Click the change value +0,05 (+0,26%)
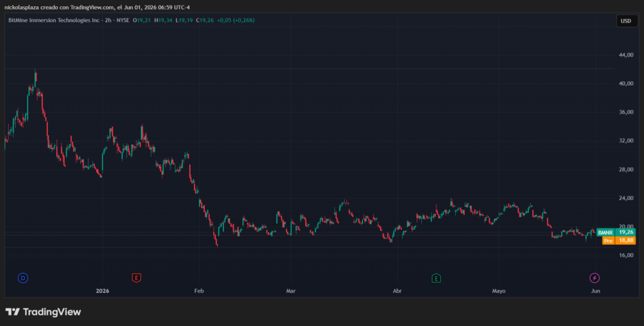Viewport: 644px width, 326px height. 236,20
